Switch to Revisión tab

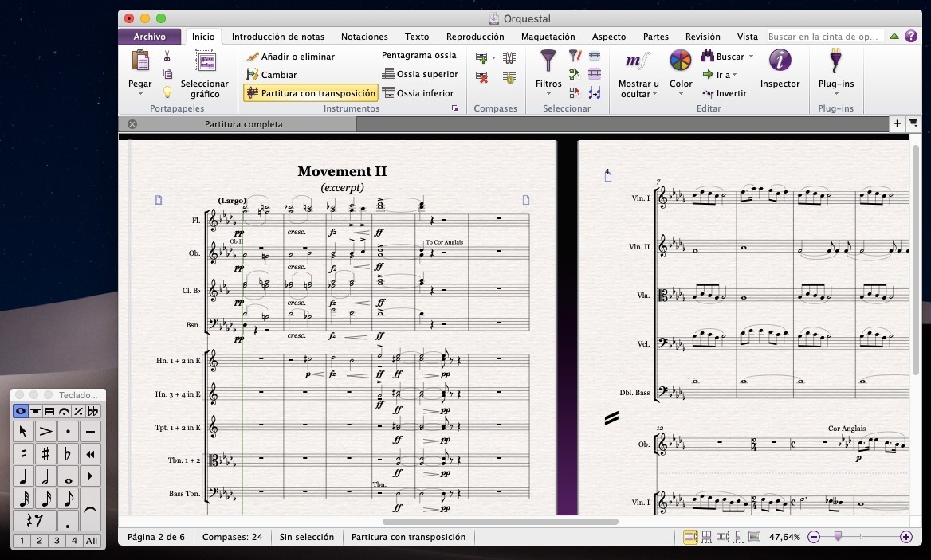(x=702, y=37)
